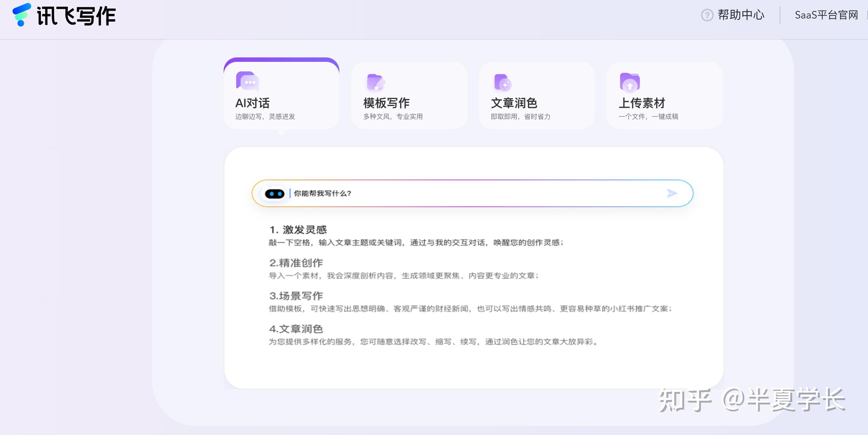Switch to the 模板写作 tab

pos(386,103)
